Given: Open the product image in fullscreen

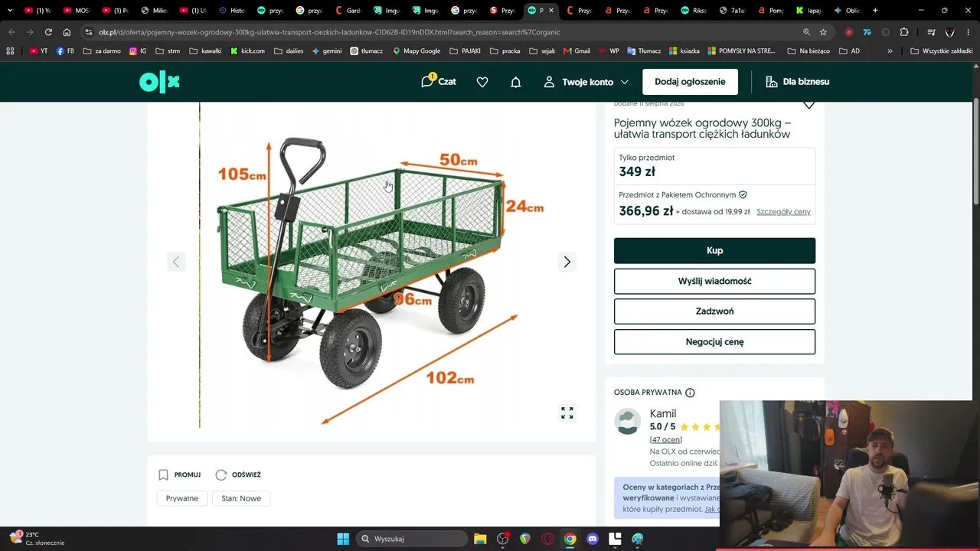Looking at the screenshot, I should 567,413.
